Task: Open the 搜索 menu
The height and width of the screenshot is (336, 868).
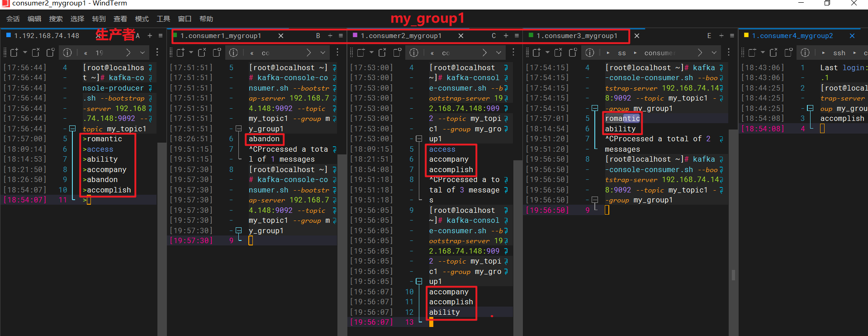Action: [x=56, y=19]
